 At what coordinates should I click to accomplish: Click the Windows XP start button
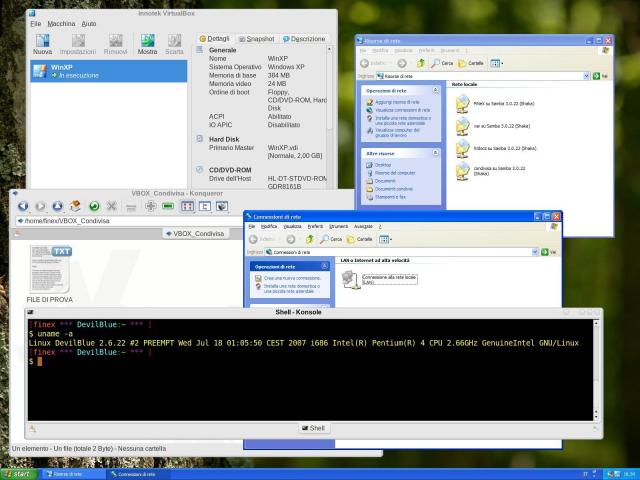click(x=19, y=474)
